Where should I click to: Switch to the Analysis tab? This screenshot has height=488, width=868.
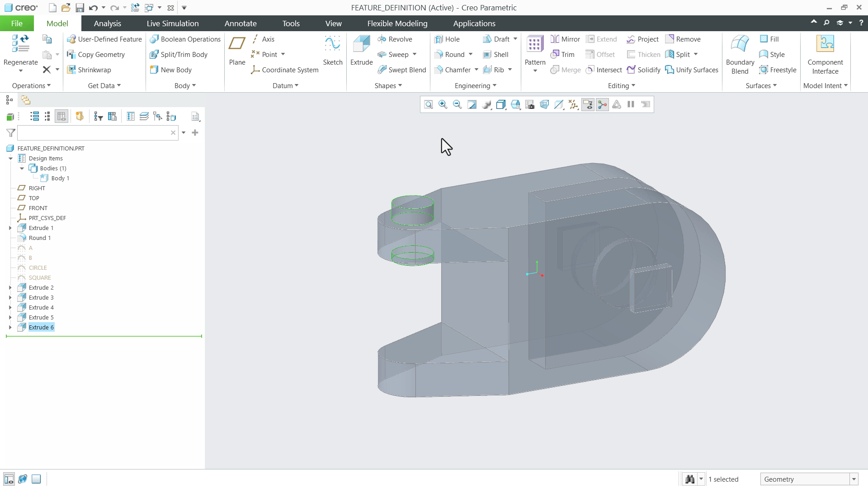tap(108, 23)
